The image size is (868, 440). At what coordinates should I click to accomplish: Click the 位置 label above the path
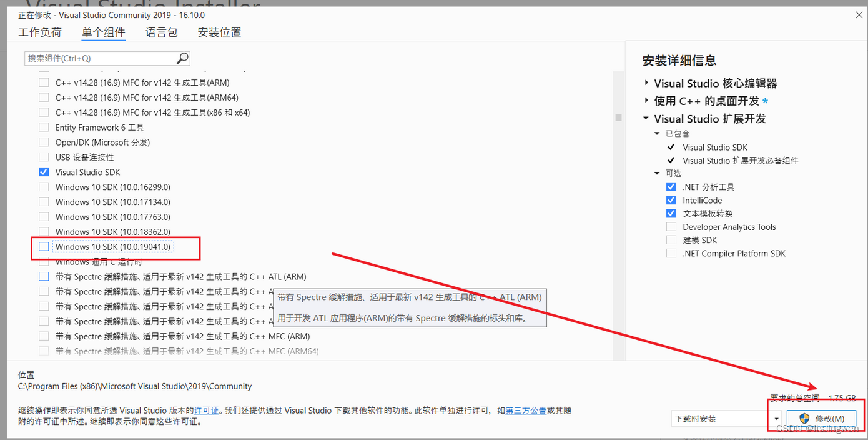(x=26, y=375)
